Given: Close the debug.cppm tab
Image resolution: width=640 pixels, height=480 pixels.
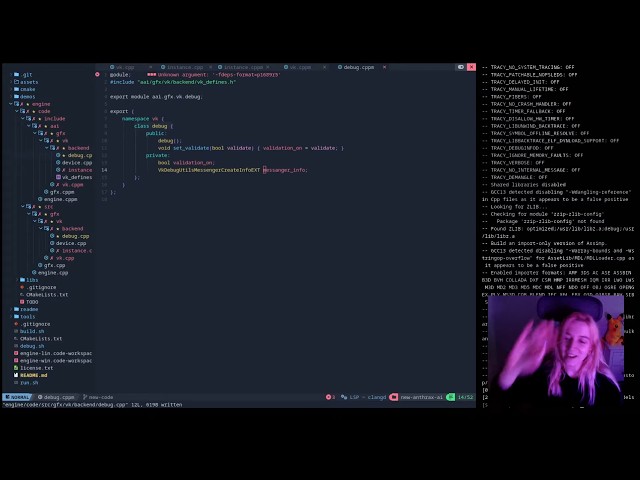Looking at the screenshot, I should [x=384, y=67].
